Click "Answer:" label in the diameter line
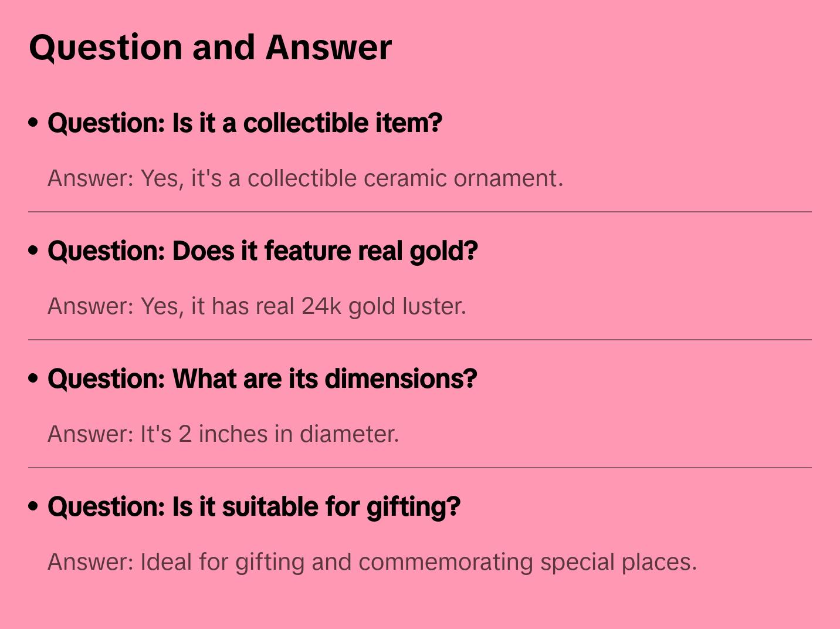Image resolution: width=840 pixels, height=629 pixels. tap(91, 434)
